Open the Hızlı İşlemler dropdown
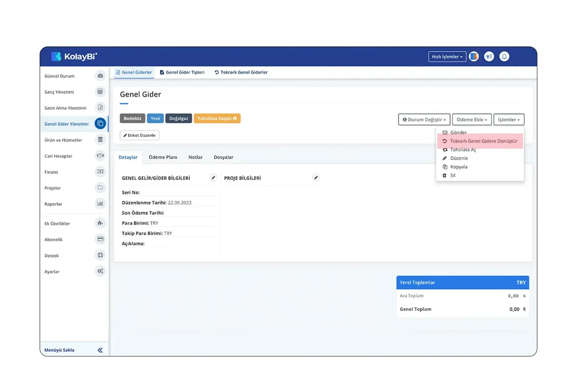Image resolution: width=577 pixels, height=392 pixels. 447,57
